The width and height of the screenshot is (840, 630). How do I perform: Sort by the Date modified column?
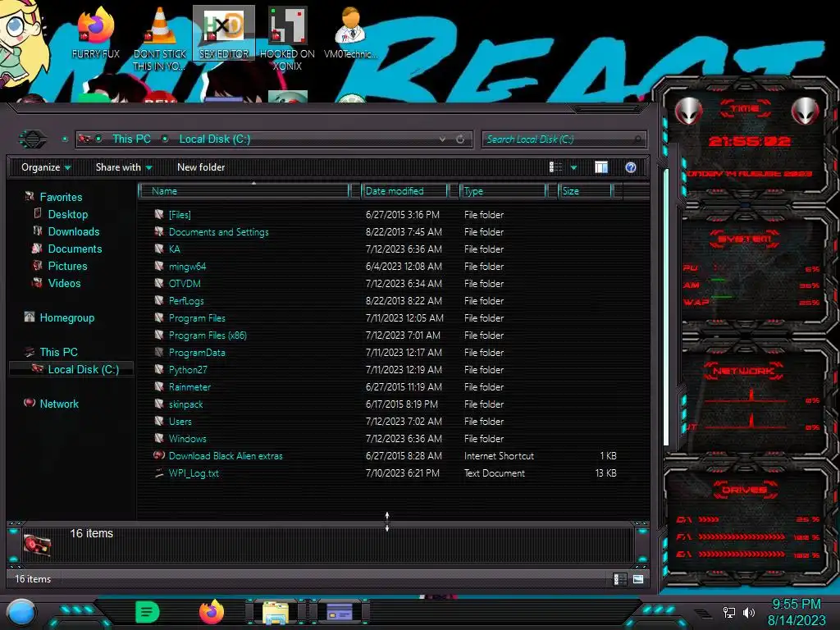[x=404, y=191]
